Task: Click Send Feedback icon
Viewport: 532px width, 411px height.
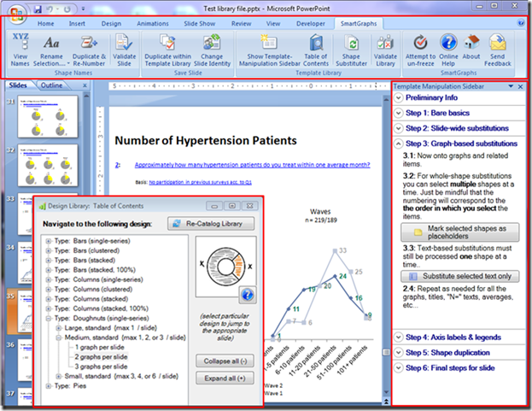Action: point(497,50)
